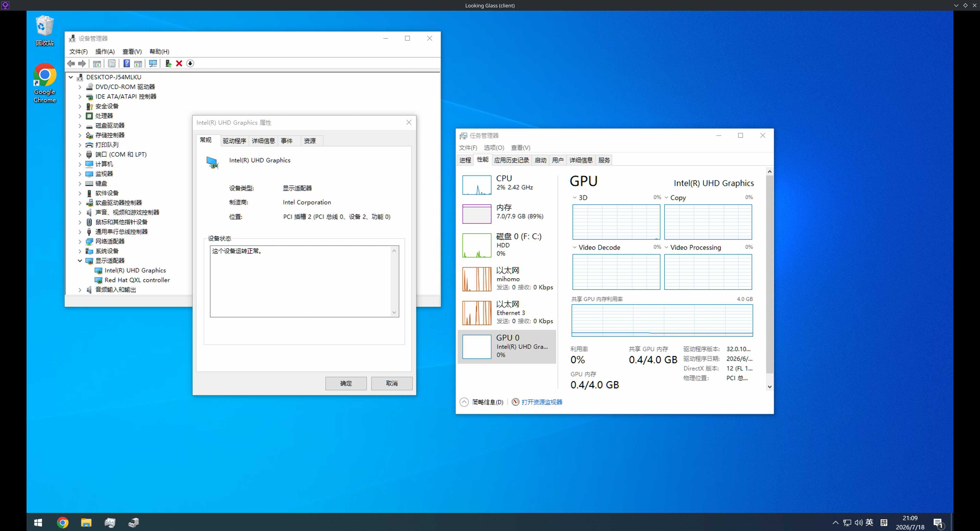Switch to 启动 tab in Task Manager
The image size is (980, 531).
(541, 160)
